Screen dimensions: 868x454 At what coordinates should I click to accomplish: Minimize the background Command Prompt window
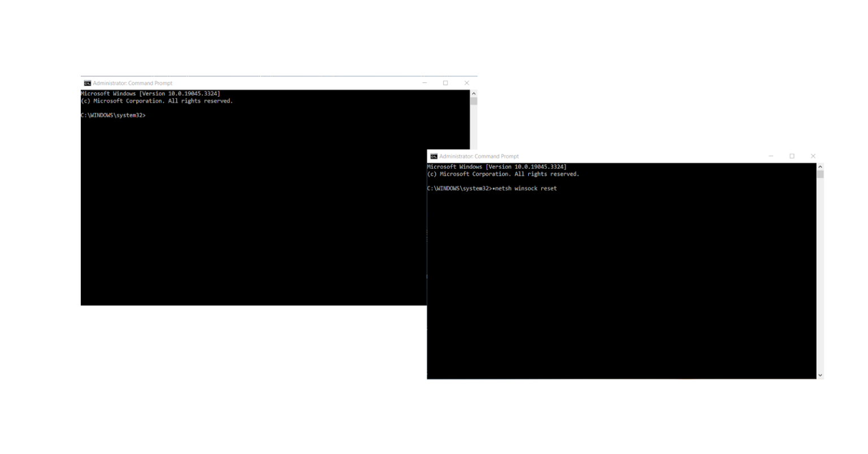coord(424,82)
